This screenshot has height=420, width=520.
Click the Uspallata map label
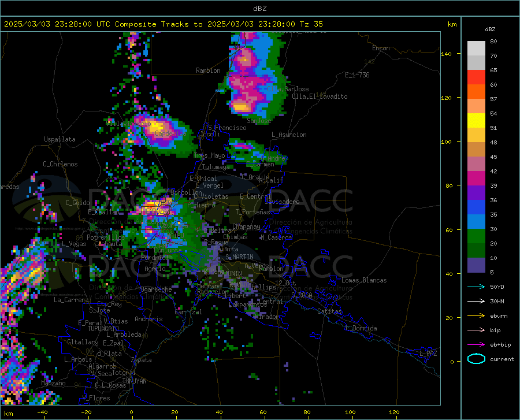pos(60,139)
